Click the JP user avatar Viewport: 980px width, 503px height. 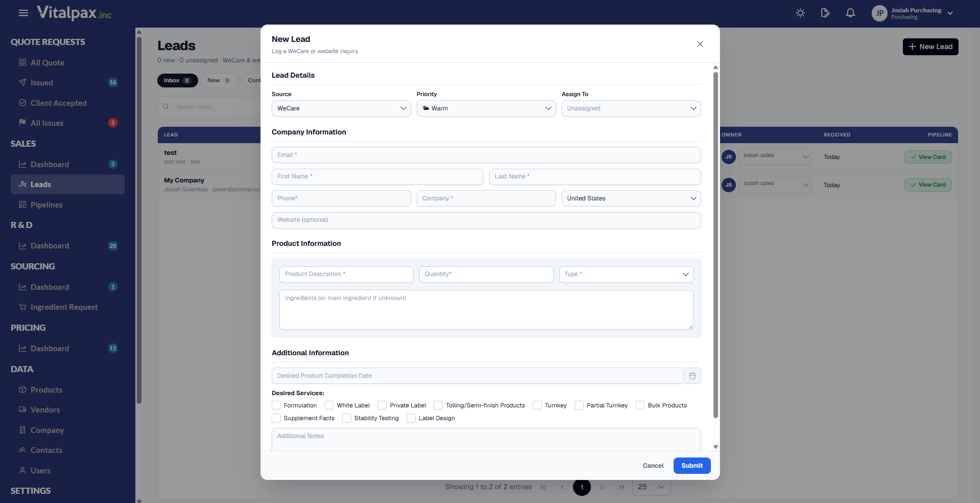(879, 13)
